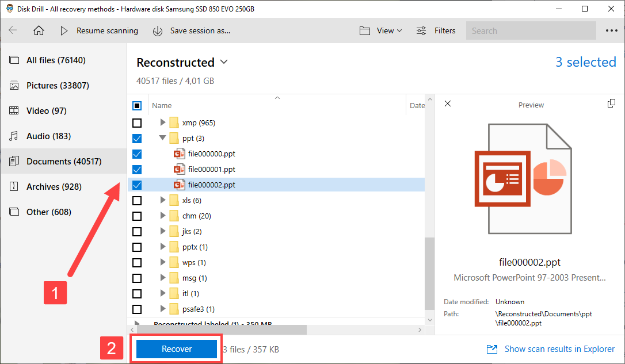
Task: Uncheck file000000.ppt checkbox
Action: (137, 154)
